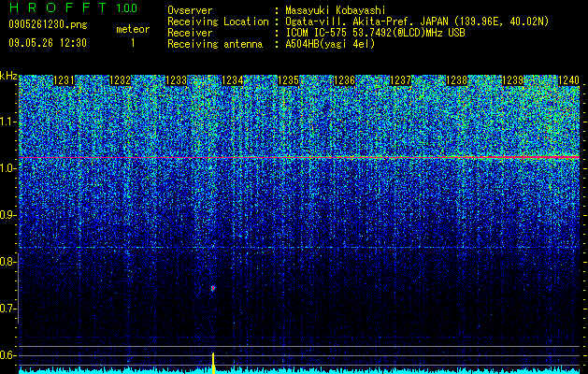Click the red carrier line above 1.0 kHz
Viewport: 588px width, 374px height.
[299, 158]
